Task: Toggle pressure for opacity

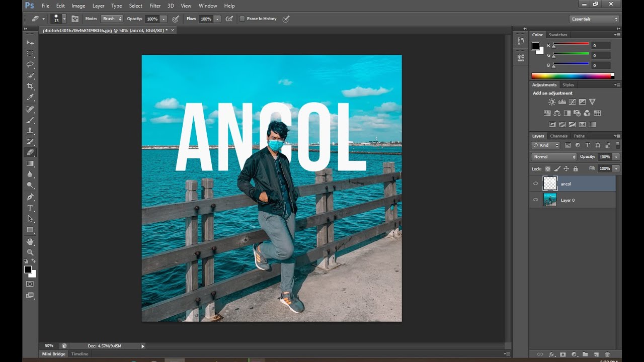Action: [176, 19]
